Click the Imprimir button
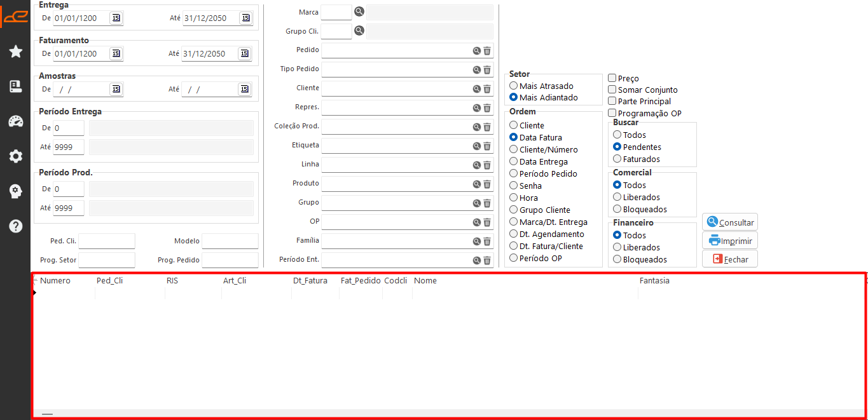 tap(730, 241)
